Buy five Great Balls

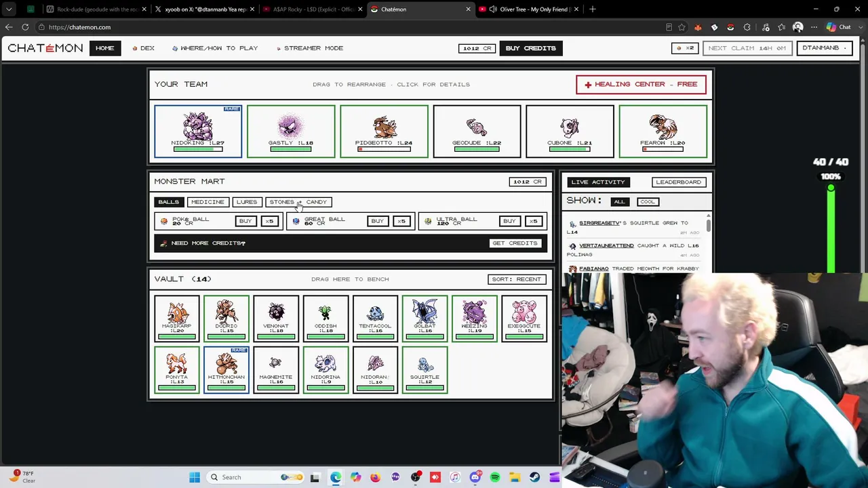pos(401,221)
